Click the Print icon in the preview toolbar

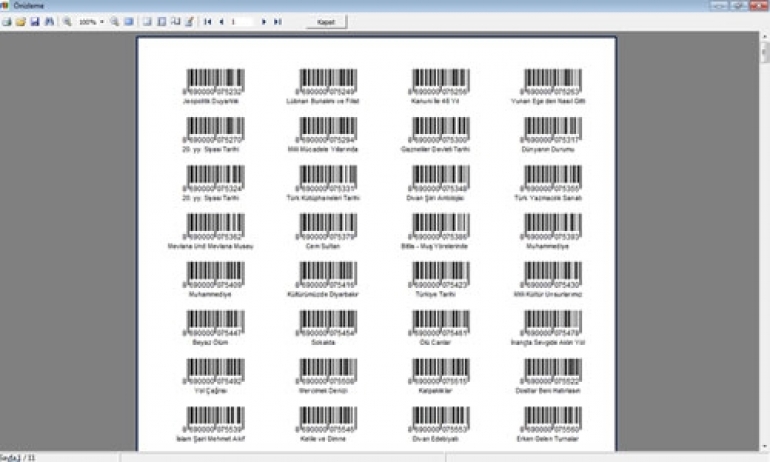pyautogui.click(x=6, y=22)
